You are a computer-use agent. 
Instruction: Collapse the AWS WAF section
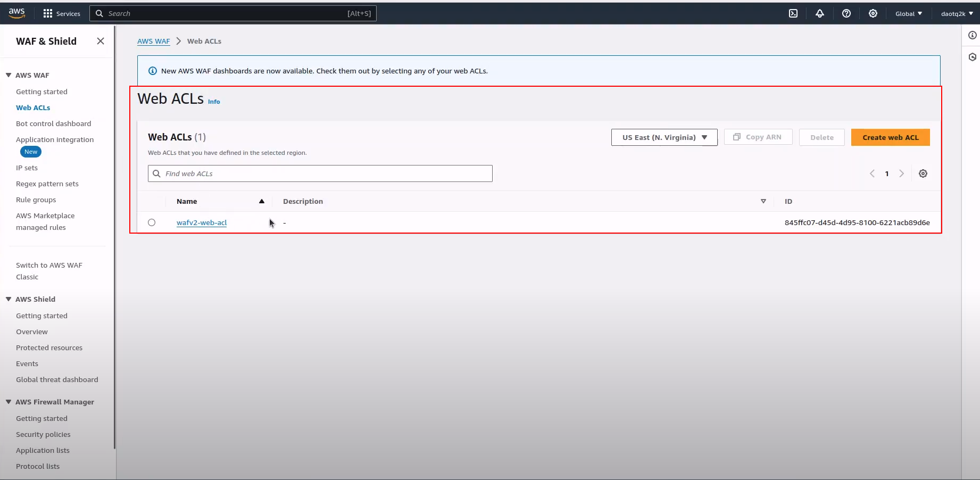(9, 75)
